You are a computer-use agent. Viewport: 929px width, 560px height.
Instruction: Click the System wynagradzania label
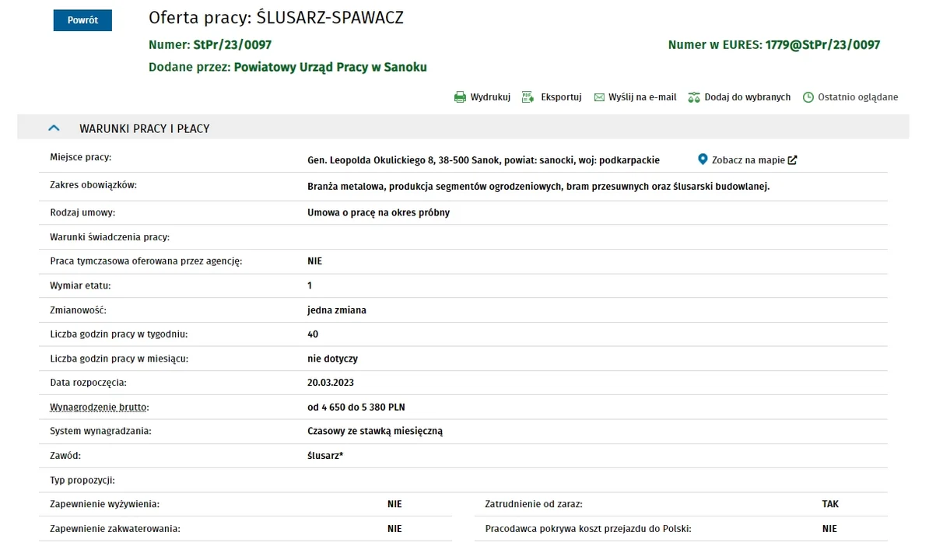pyautogui.click(x=100, y=431)
